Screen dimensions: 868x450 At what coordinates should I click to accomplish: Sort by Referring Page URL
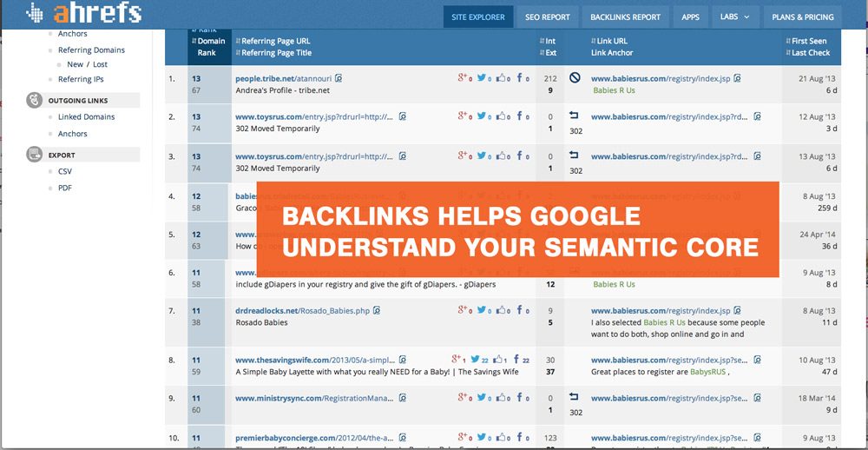(x=273, y=41)
